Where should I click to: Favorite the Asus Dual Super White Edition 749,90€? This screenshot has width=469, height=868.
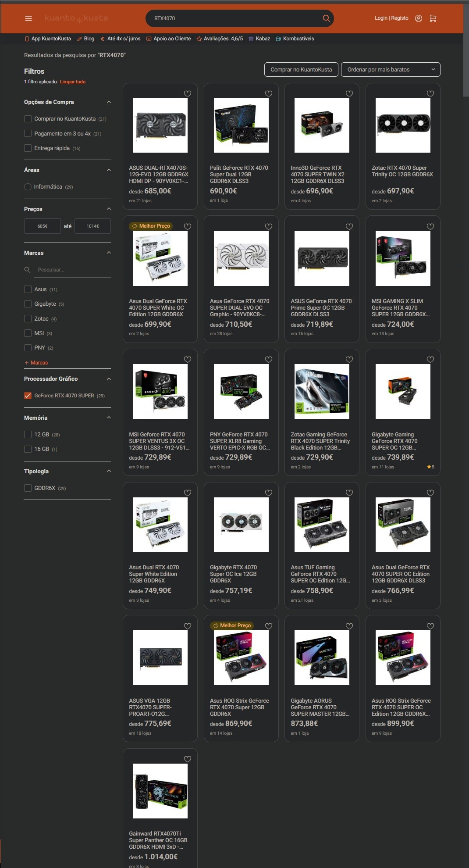188,493
